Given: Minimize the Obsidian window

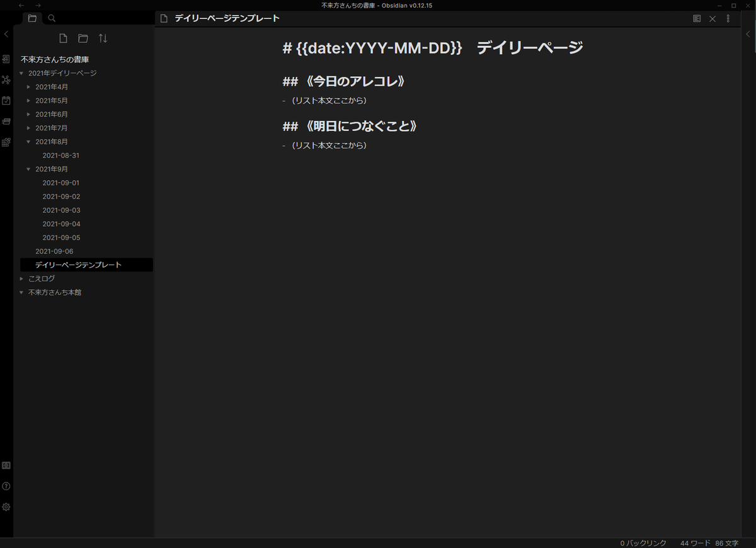Looking at the screenshot, I should coord(719,6).
